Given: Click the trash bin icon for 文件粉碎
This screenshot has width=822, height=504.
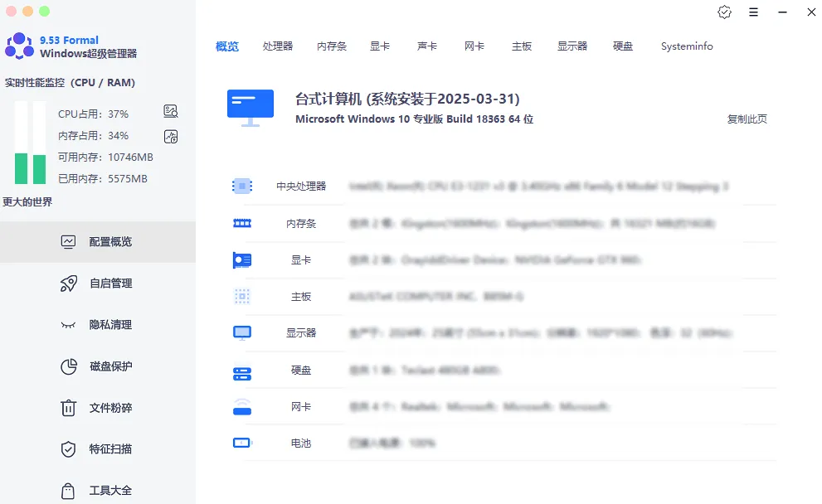Looking at the screenshot, I should 68,408.
